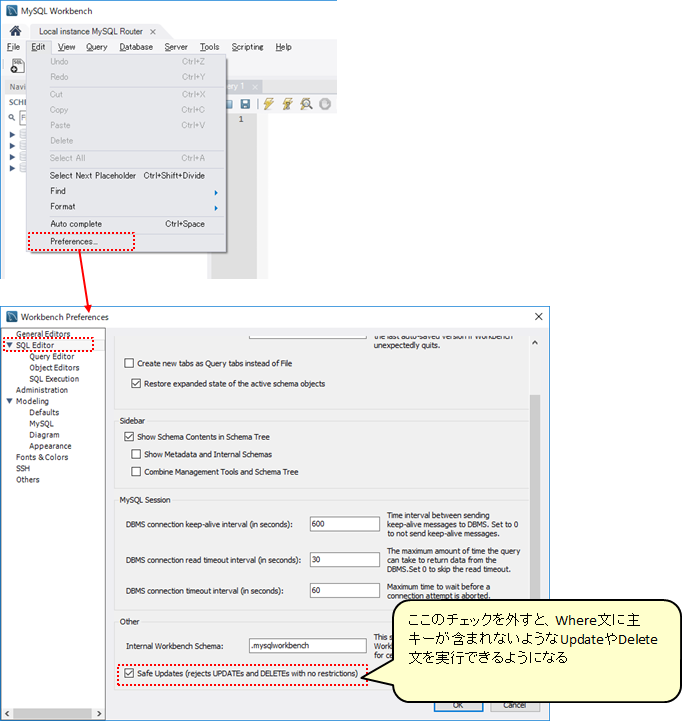Expand the second schema in navigator

[x=12, y=146]
